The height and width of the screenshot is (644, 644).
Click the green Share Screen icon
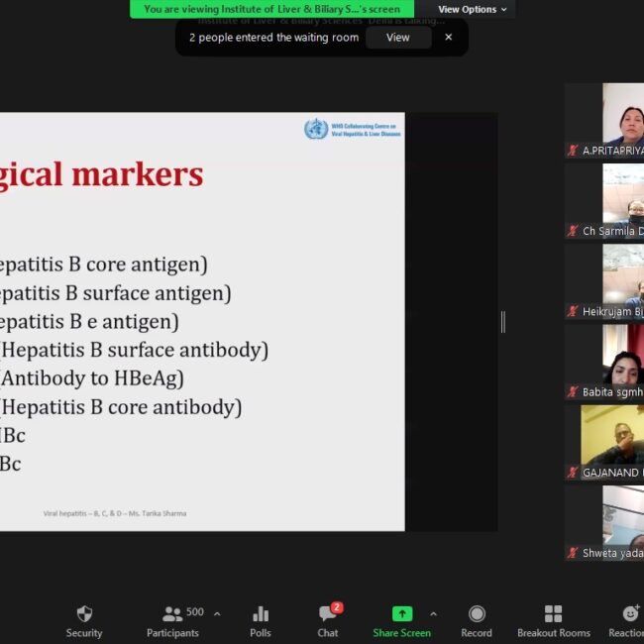pos(401,614)
